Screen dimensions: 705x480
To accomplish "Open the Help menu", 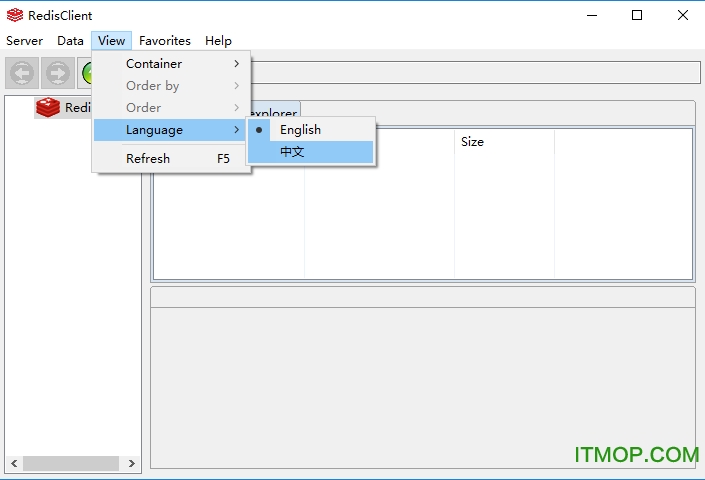I will point(218,41).
